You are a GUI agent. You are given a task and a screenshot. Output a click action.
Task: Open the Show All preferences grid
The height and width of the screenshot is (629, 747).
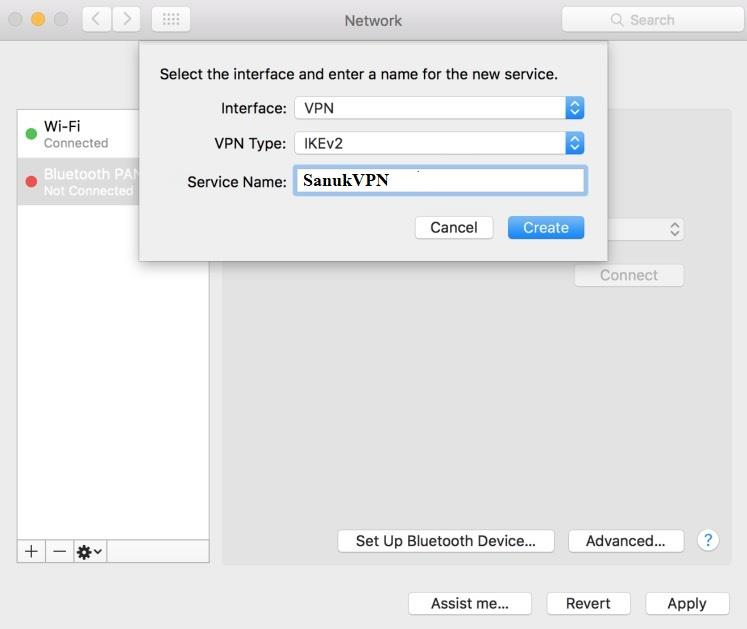[170, 19]
